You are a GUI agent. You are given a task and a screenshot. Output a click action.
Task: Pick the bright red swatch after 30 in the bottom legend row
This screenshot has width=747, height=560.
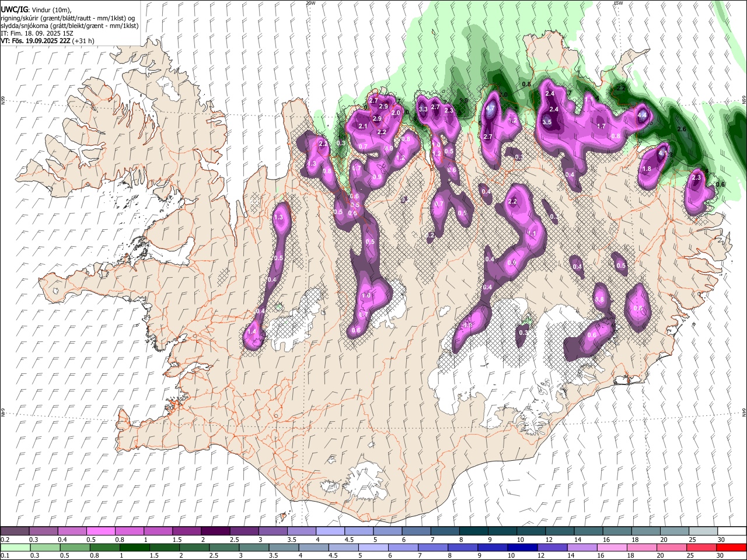point(732,548)
